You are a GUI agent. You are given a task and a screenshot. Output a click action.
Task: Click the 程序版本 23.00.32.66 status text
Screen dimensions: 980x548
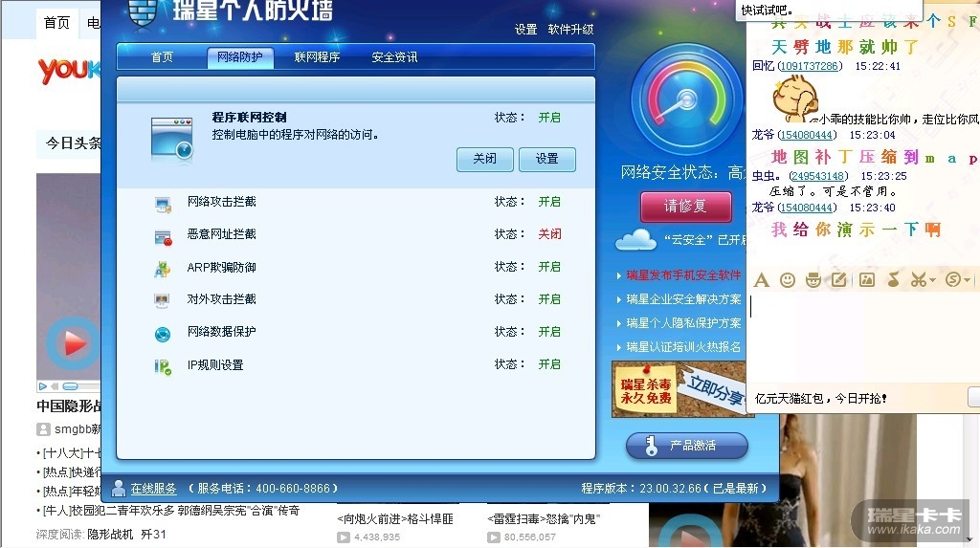(x=674, y=488)
